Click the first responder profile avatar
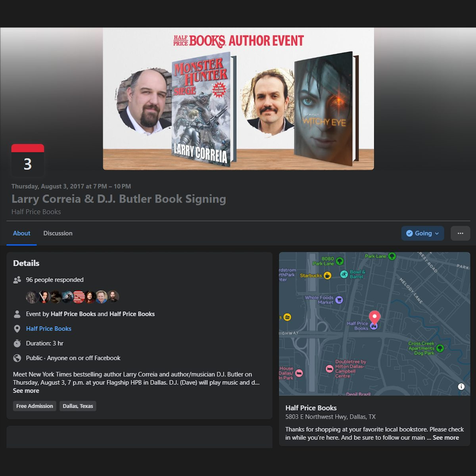The height and width of the screenshot is (476, 476). point(32,297)
